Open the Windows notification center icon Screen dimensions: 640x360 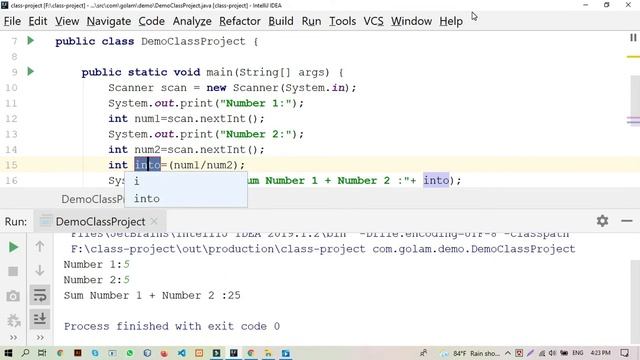click(624, 353)
